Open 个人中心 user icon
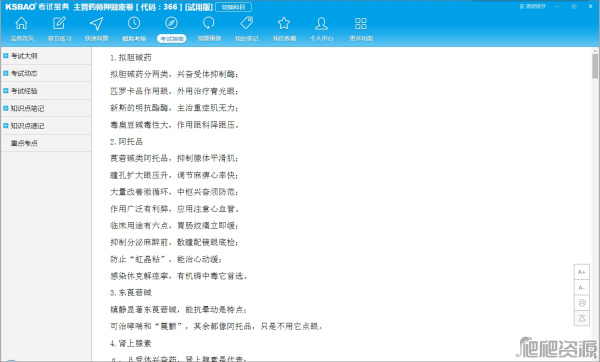The image size is (600, 362). tap(321, 23)
